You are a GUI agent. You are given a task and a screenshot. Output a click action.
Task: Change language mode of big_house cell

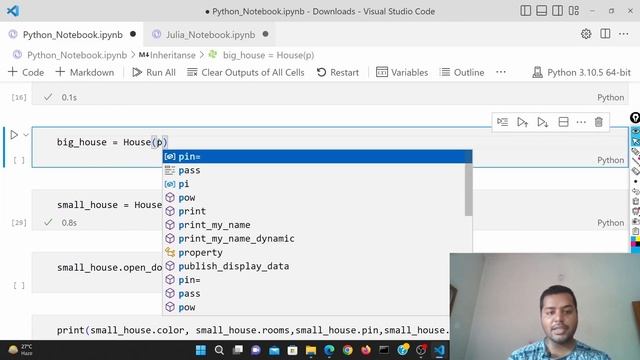610,160
